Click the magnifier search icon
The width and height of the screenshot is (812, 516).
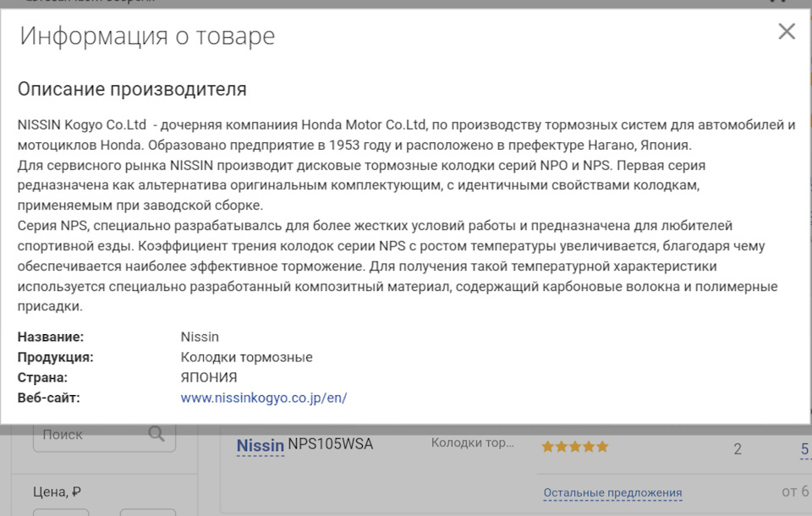[156, 434]
